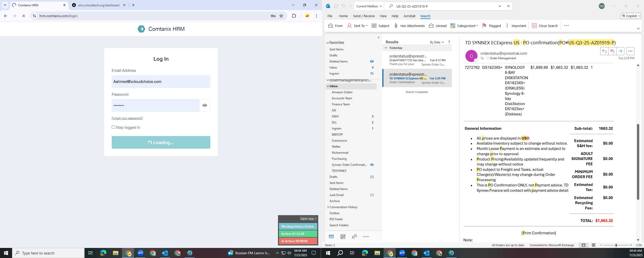This screenshot has width=644, height=258.
Task: Click Close Search button
Action: (545, 26)
